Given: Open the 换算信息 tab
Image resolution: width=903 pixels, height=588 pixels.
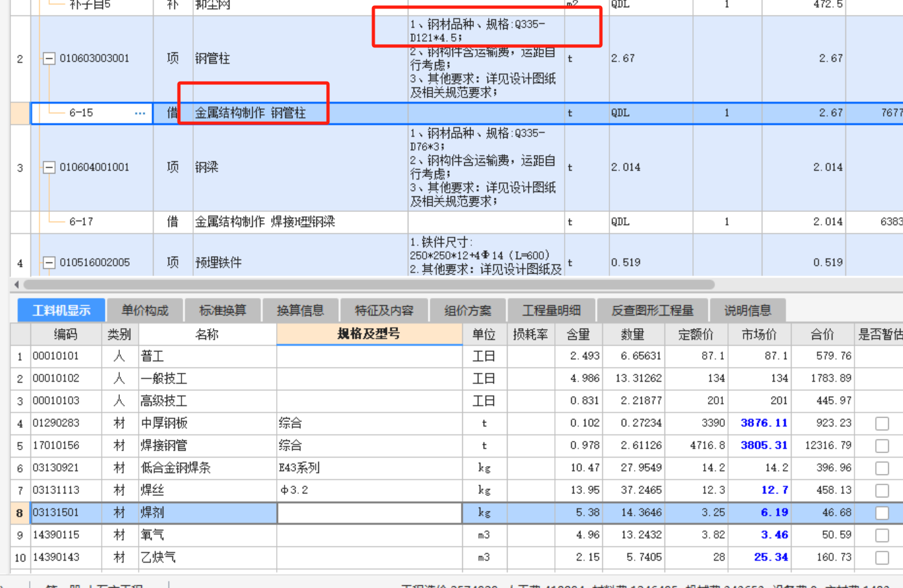Looking at the screenshot, I should tap(300, 311).
